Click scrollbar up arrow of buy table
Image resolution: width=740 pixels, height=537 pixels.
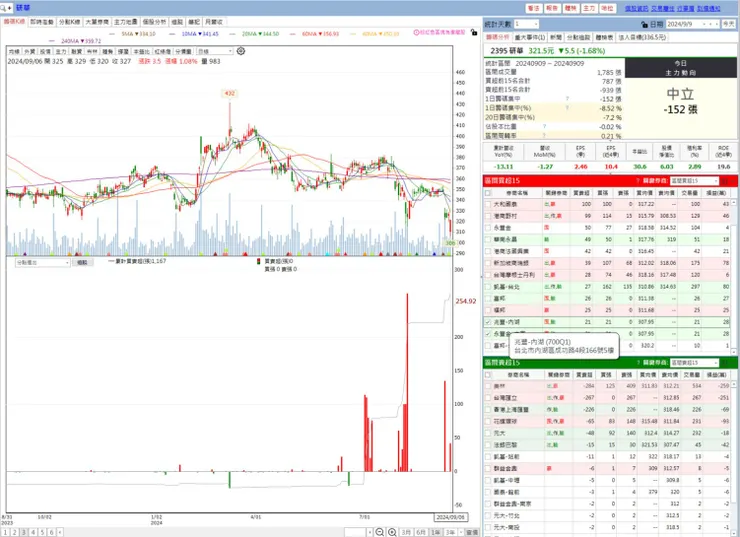(733, 202)
